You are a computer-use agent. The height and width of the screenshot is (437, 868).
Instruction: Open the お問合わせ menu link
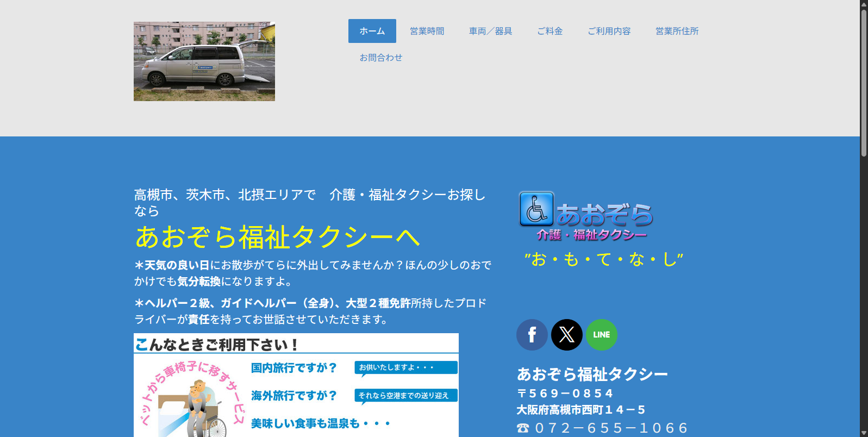coord(381,57)
